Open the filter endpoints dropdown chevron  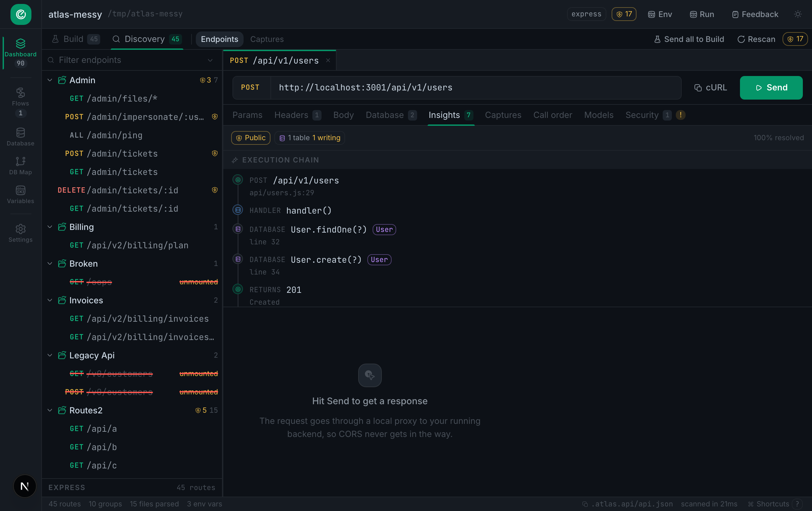210,60
